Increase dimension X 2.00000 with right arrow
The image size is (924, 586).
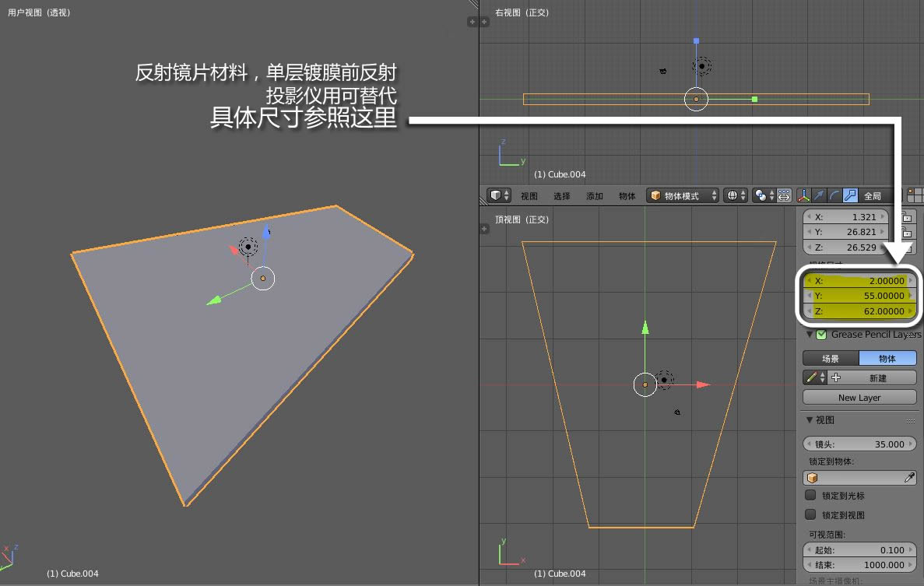tap(911, 281)
